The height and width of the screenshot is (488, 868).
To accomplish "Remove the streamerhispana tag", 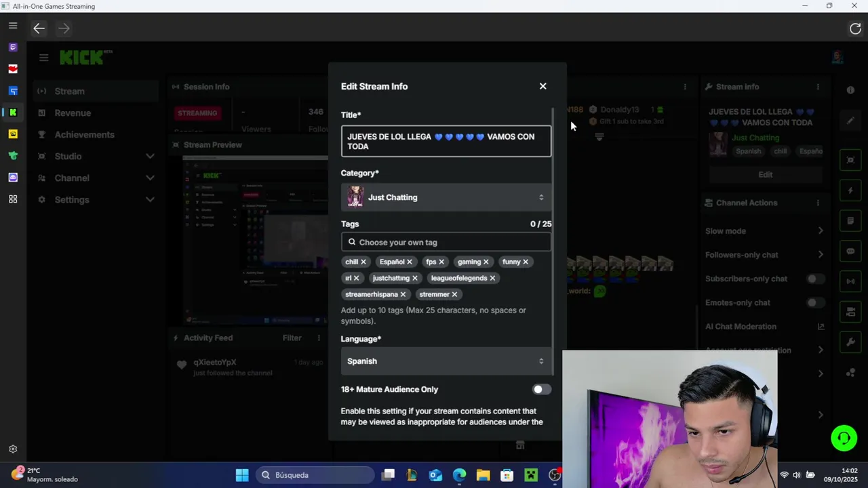I will tap(403, 294).
